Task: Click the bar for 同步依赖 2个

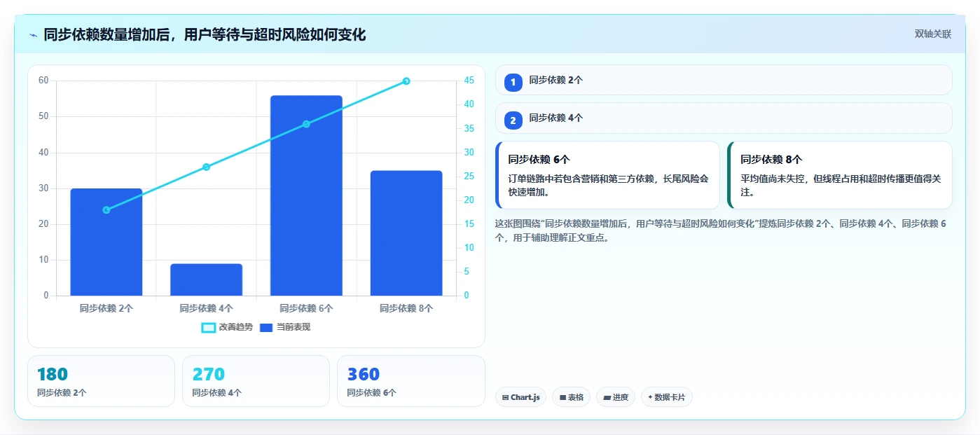Action: [x=106, y=242]
